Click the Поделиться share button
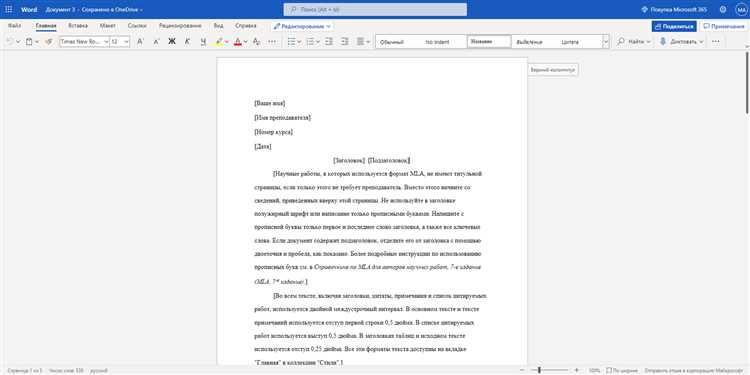This screenshot has width=750, height=375. (674, 26)
